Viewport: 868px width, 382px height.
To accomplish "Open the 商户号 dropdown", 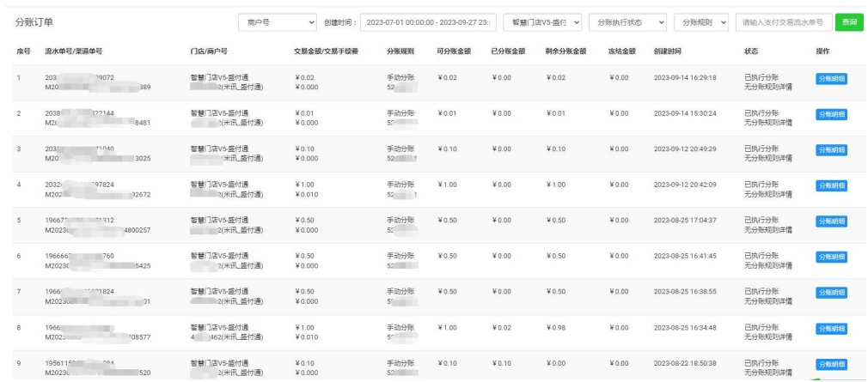I will point(278,22).
